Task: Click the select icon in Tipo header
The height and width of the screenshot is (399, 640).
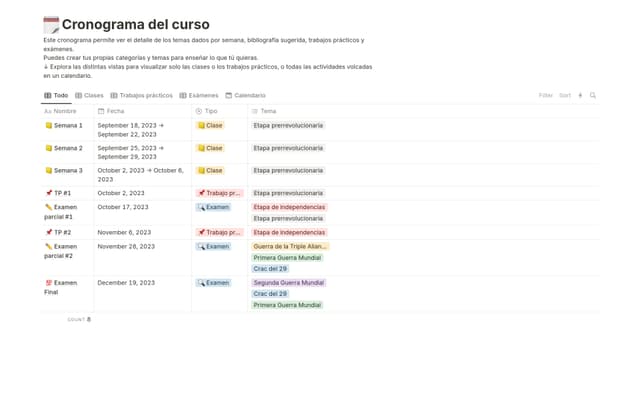Action: pos(199,111)
